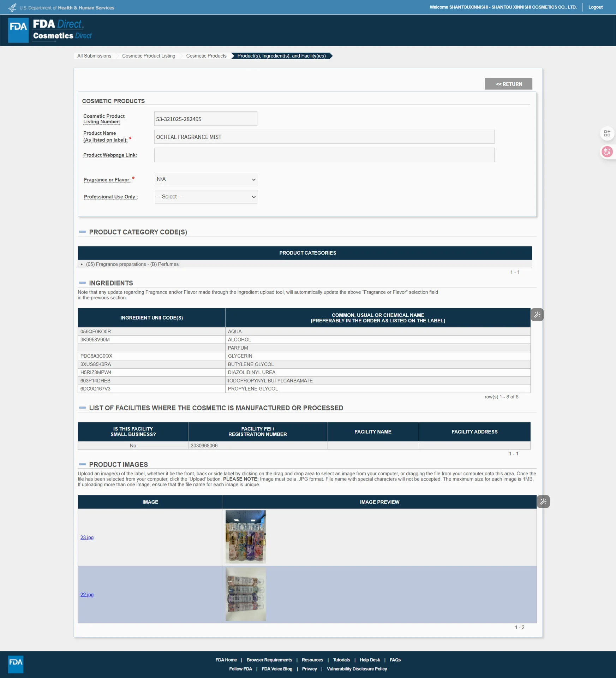Click the GLYCERIN ingredient name cell
The image size is (616, 678).
[x=378, y=356]
